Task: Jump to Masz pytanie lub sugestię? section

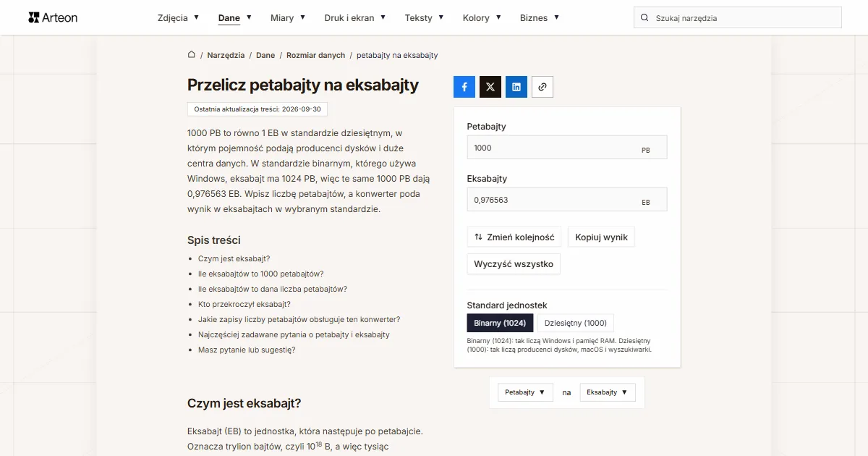Action: (x=247, y=350)
